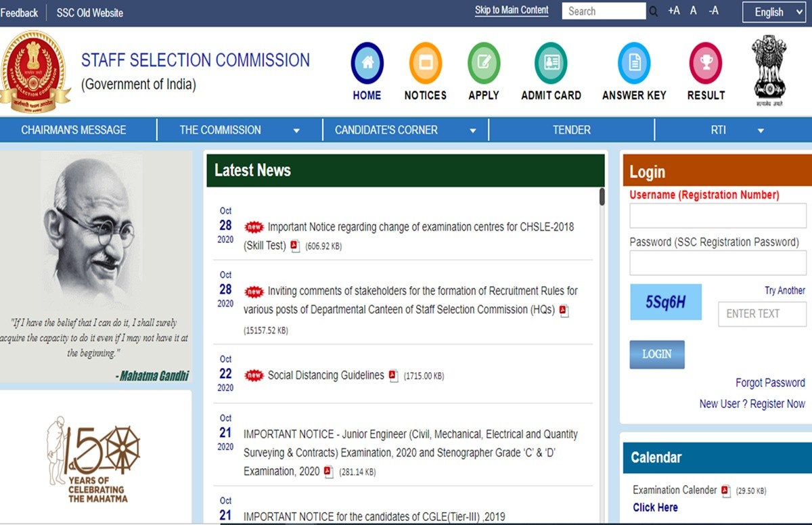Screen dimensions: 812x525
Task: Open the Social Distancing Guidelines PDF icon
Action: pos(393,375)
